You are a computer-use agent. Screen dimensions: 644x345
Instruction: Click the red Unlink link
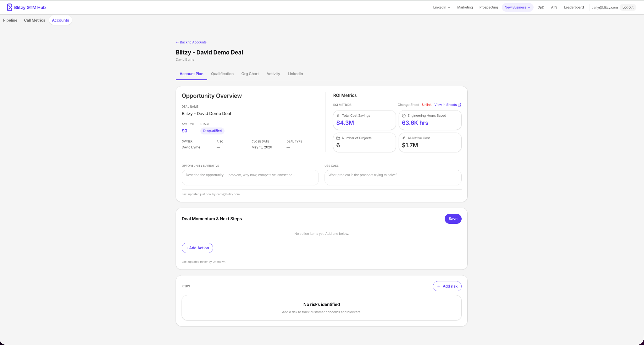click(x=427, y=105)
